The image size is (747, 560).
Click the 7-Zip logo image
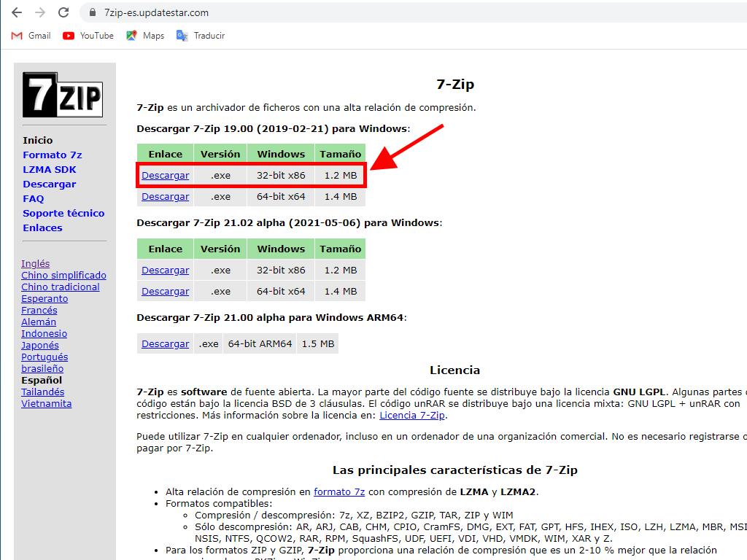[x=63, y=95]
